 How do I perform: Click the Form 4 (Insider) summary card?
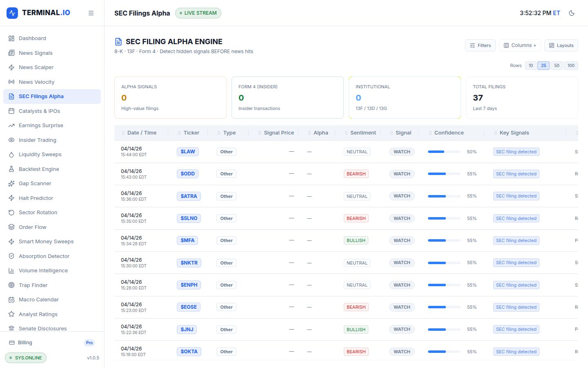[x=287, y=98]
